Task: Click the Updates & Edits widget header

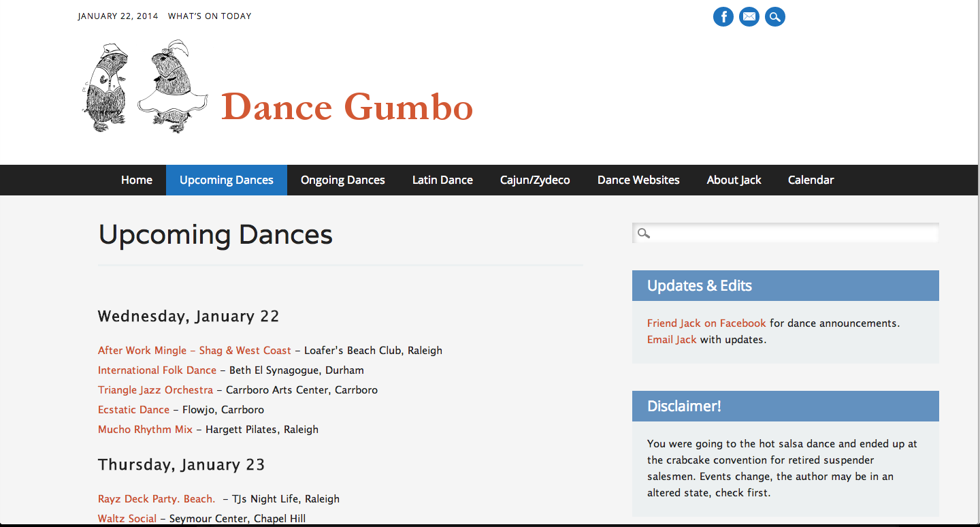Action: (x=785, y=286)
